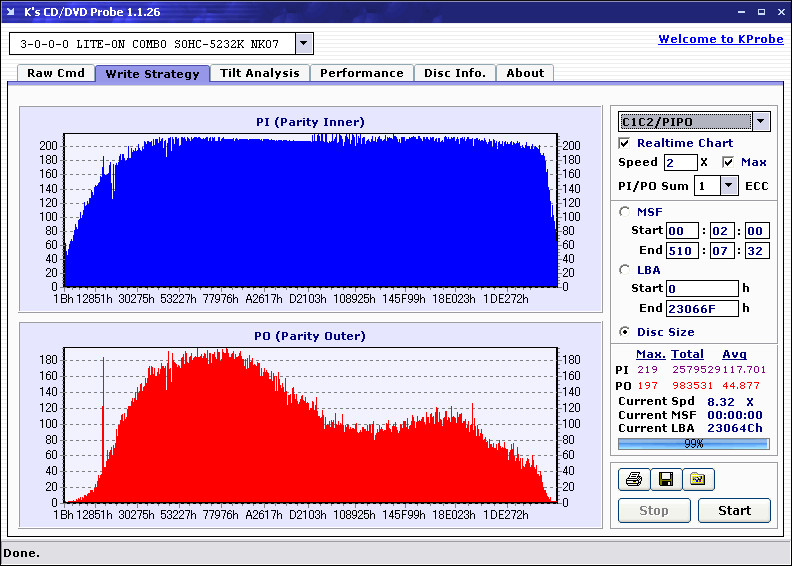
Task: Click the 99% scan progress bar
Action: [693, 443]
